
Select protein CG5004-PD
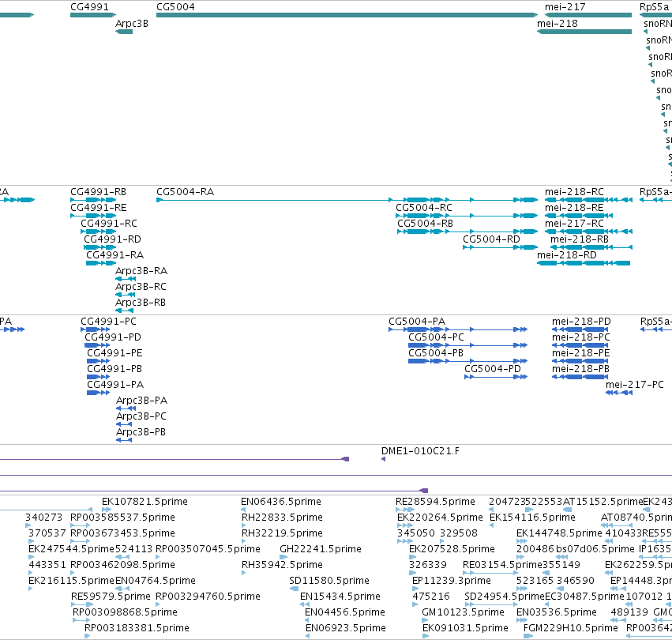tap(493, 369)
